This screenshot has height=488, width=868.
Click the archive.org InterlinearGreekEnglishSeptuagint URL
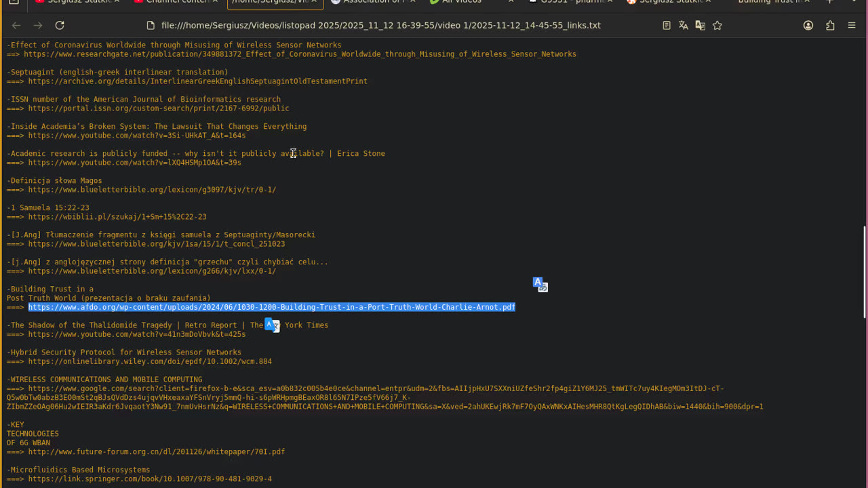pyautogui.click(x=197, y=81)
